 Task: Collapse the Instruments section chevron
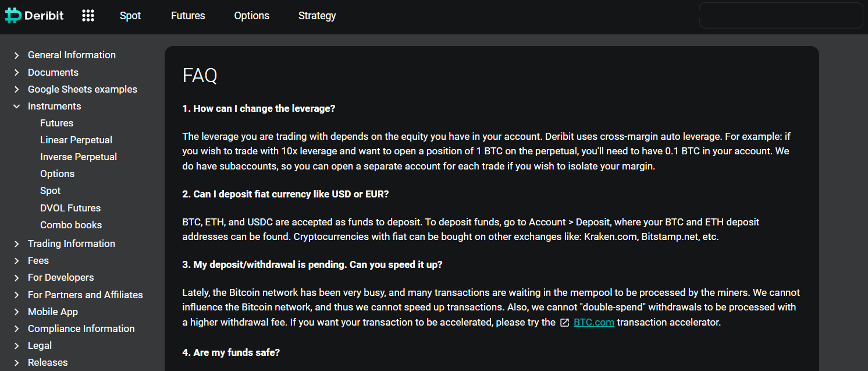point(17,107)
